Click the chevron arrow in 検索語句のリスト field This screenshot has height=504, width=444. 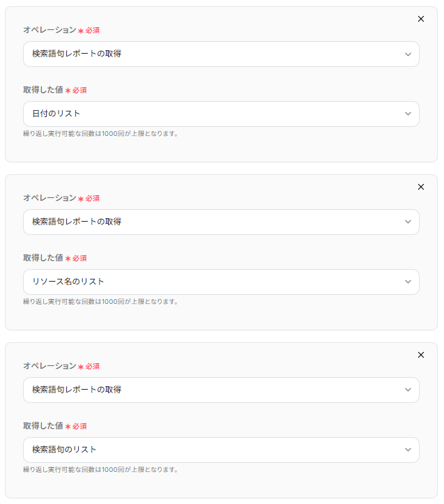[408, 450]
